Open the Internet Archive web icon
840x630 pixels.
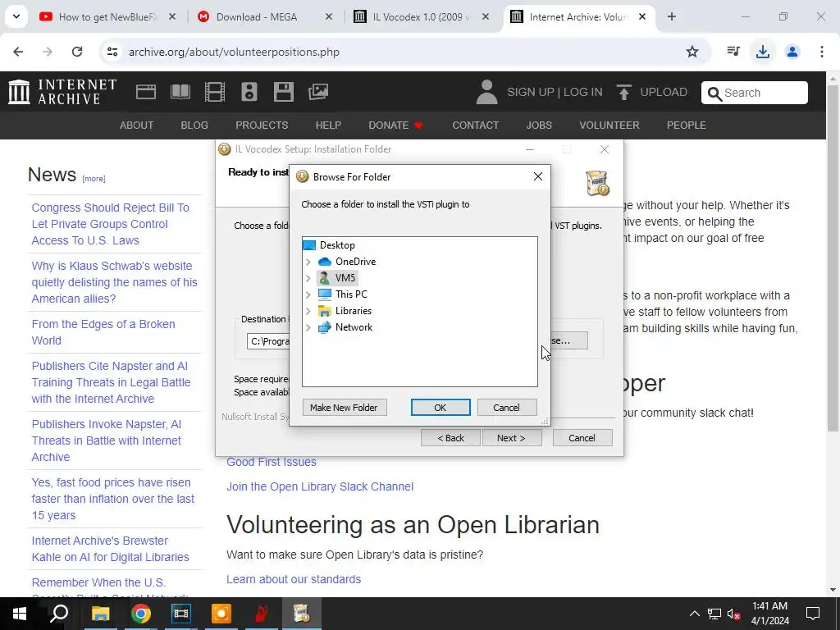tap(146, 92)
